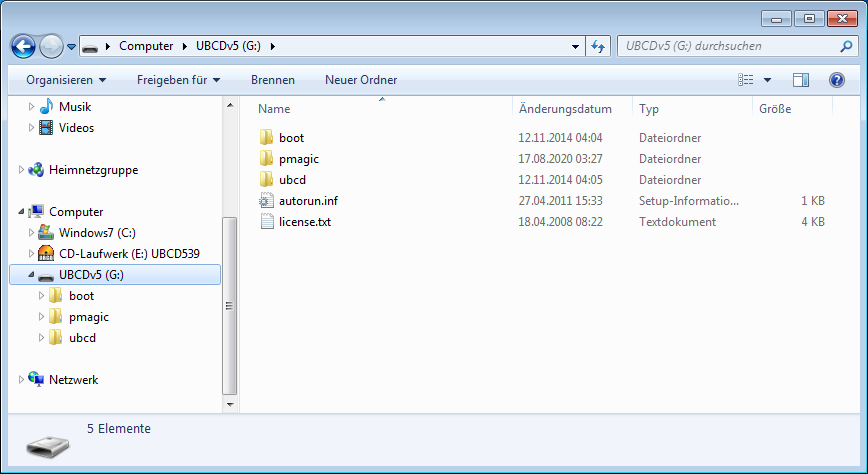Click the search magnifier icon
Viewport: 868px width, 474px height.
pyautogui.click(x=845, y=46)
